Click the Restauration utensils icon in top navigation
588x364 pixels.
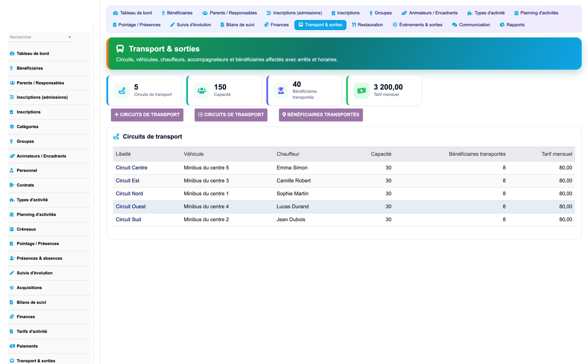pyautogui.click(x=354, y=25)
